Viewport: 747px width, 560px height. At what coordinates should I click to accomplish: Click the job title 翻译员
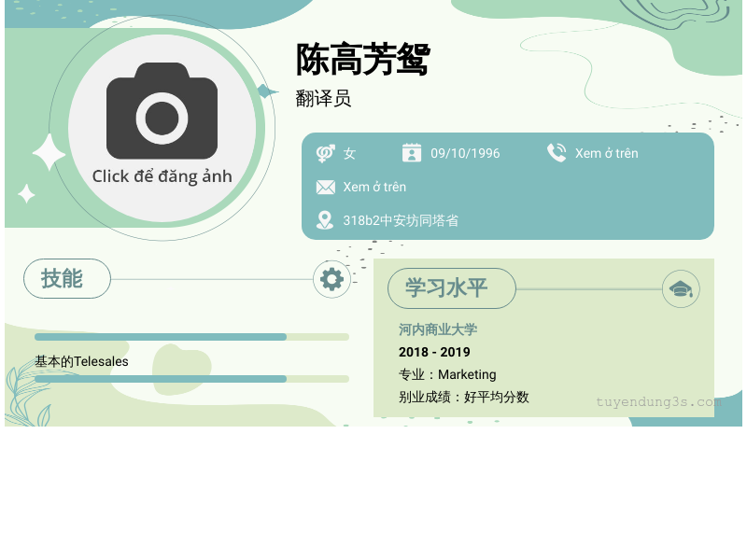[323, 98]
